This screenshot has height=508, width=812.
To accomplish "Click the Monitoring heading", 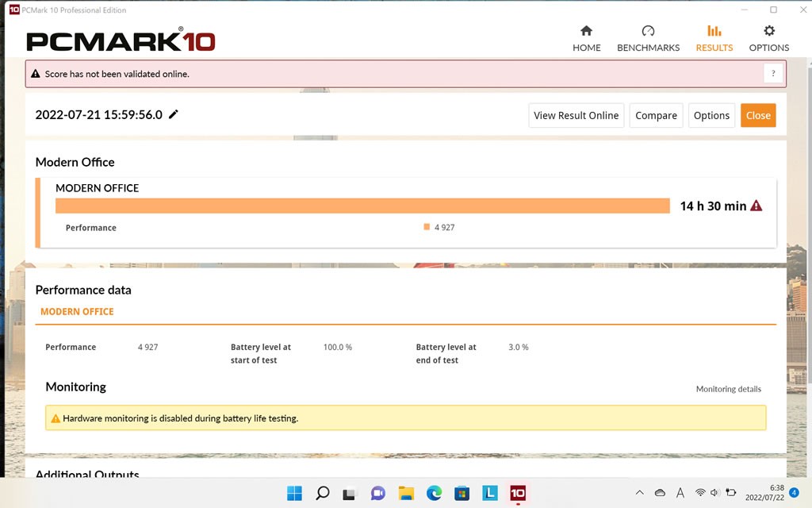I will pyautogui.click(x=75, y=387).
